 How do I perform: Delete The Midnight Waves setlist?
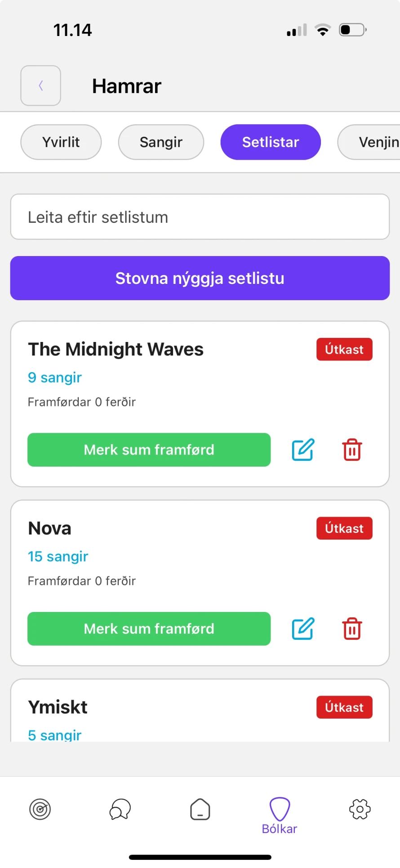(352, 450)
